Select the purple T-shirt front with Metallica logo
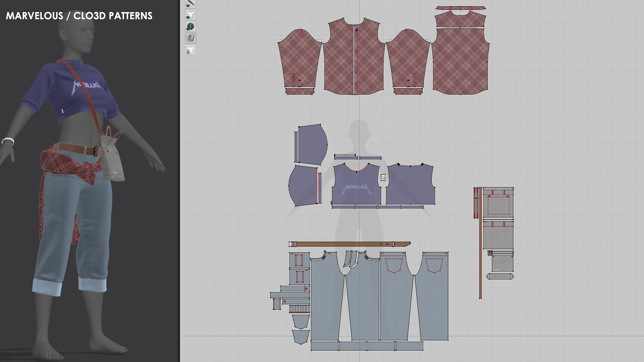The width and height of the screenshot is (644, 362). coord(356,184)
